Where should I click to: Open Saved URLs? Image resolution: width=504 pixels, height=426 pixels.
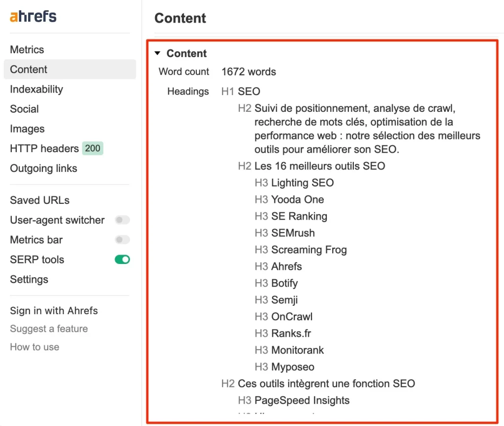40,200
